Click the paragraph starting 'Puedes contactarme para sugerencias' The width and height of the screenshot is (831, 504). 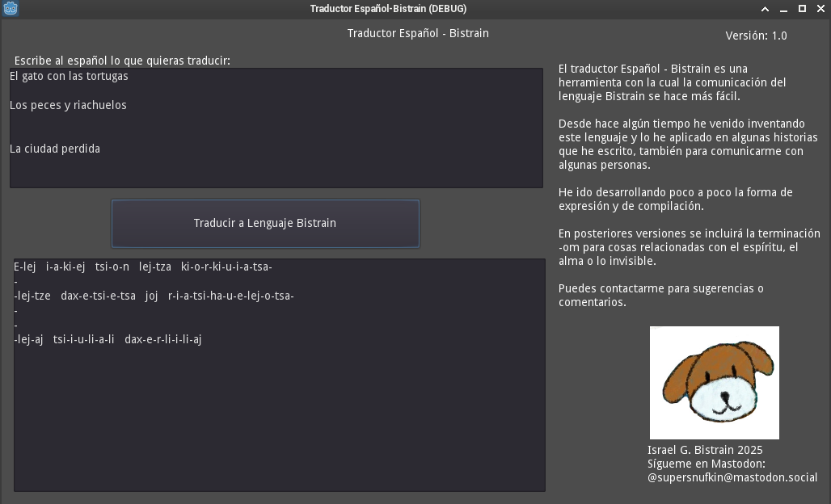coord(660,296)
